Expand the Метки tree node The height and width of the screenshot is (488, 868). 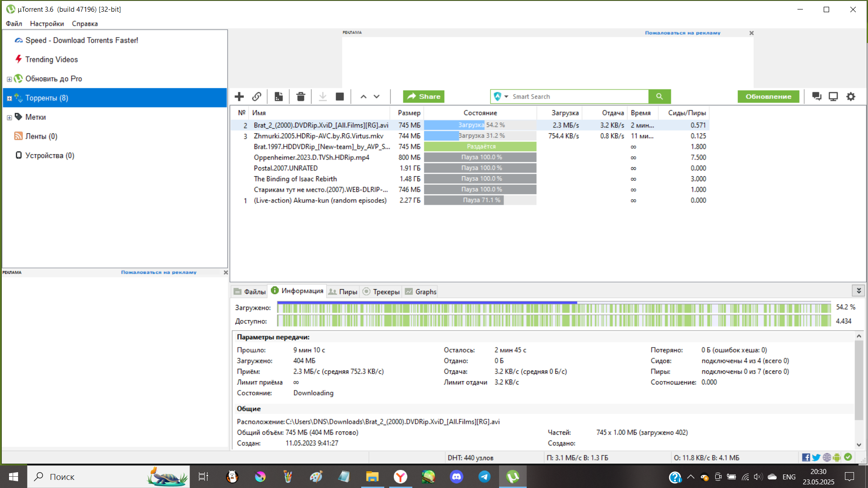(x=9, y=117)
